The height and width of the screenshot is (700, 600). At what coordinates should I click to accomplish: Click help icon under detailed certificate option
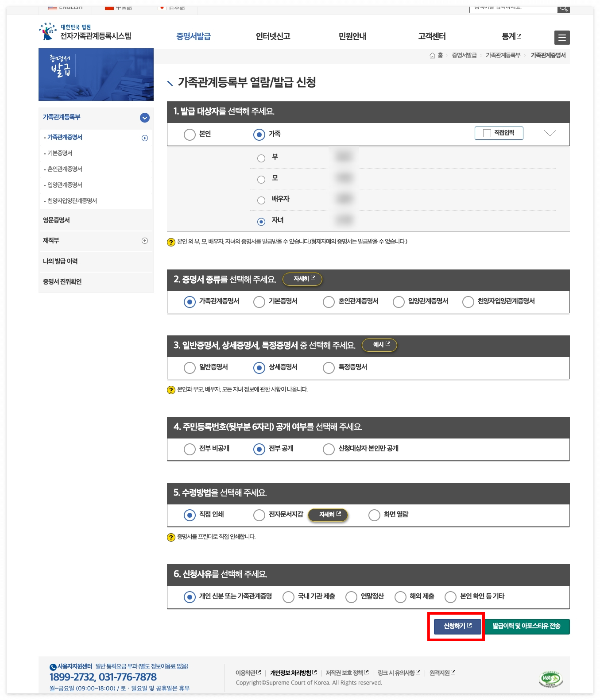tap(171, 390)
